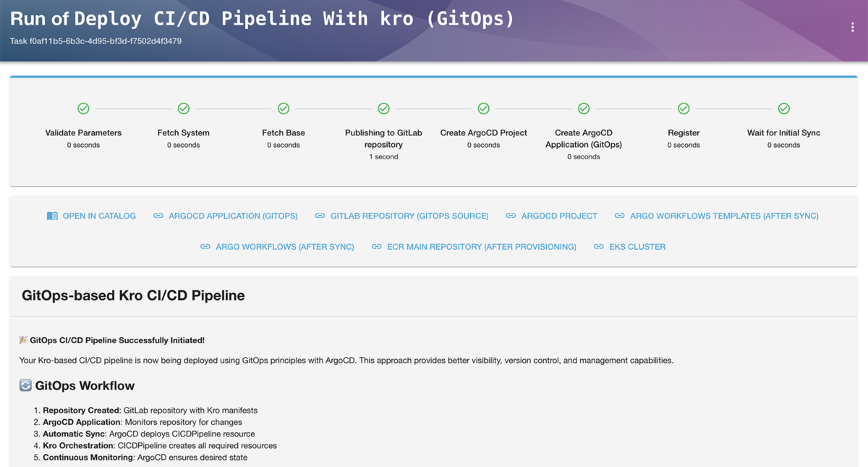
Task: Click the 'Repository Created' list item
Action: point(150,411)
